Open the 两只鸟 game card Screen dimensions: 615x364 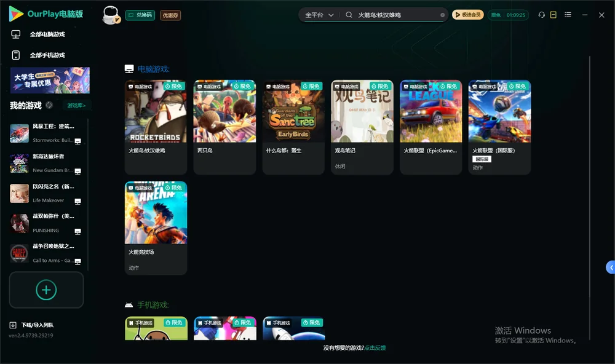coord(224,127)
